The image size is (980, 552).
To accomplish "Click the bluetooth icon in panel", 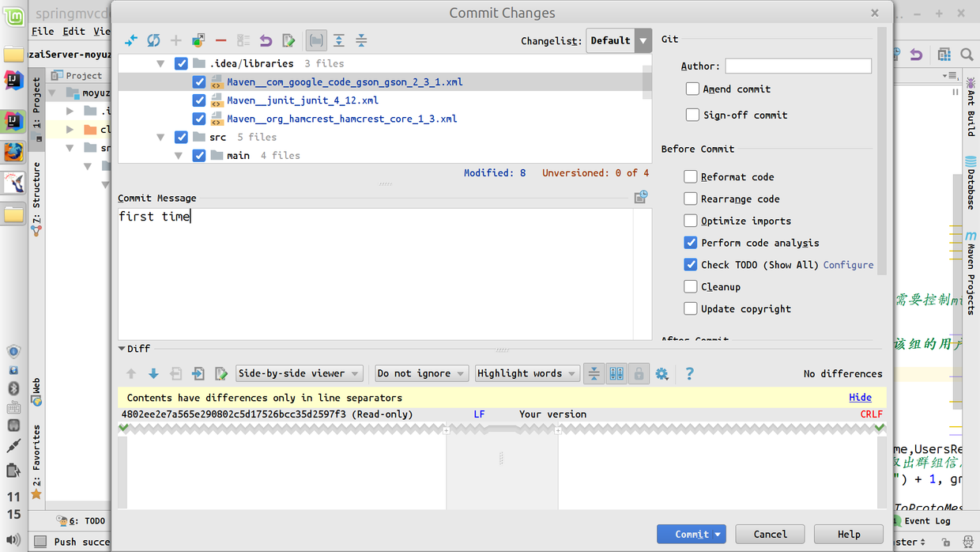I will click(x=13, y=388).
